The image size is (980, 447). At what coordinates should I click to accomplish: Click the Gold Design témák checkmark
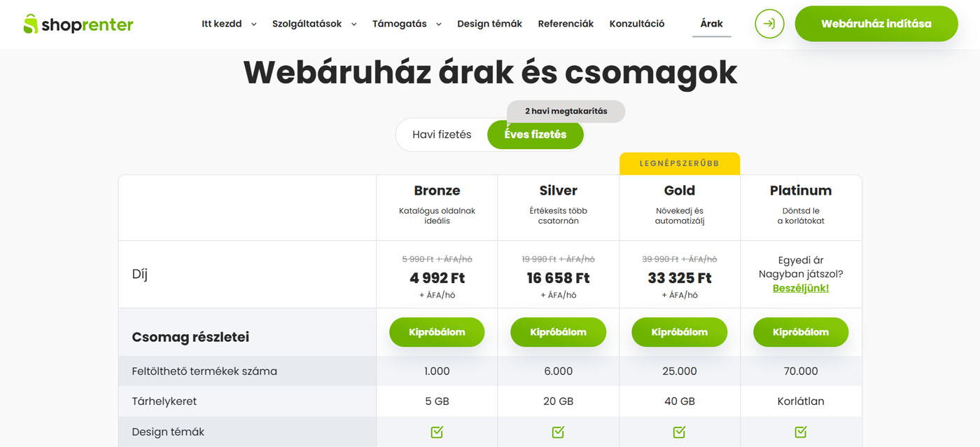click(x=679, y=432)
